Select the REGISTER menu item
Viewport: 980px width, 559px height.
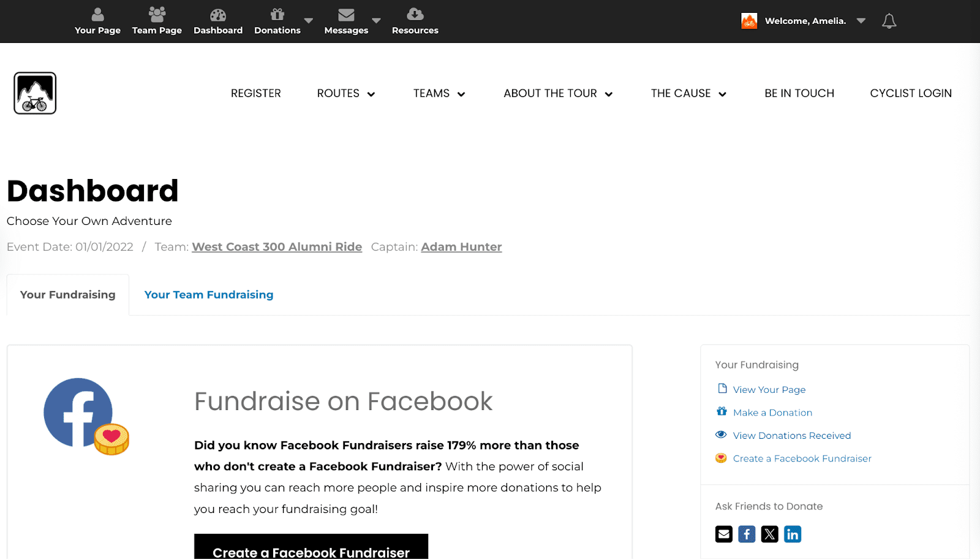(x=255, y=93)
